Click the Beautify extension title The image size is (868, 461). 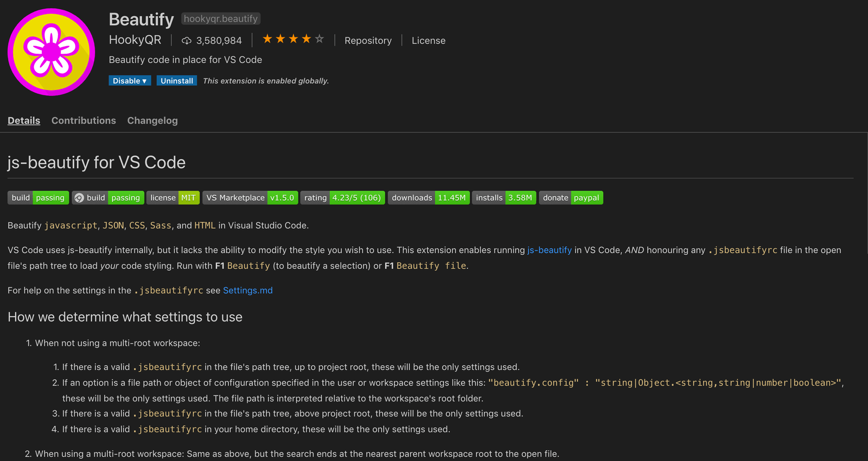(141, 20)
